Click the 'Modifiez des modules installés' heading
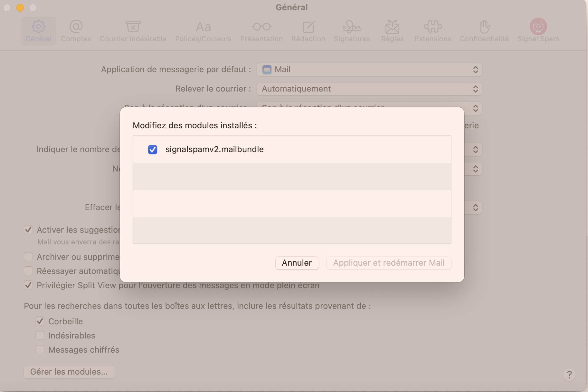 pyautogui.click(x=195, y=125)
